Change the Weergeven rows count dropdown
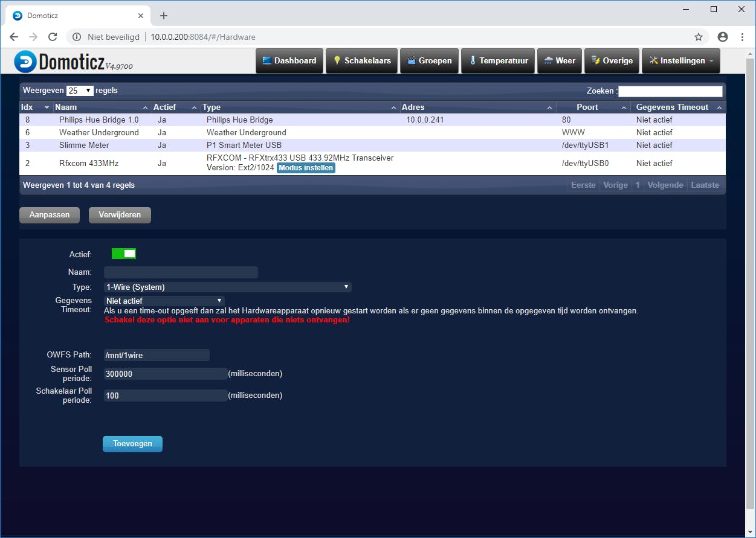 click(x=80, y=91)
